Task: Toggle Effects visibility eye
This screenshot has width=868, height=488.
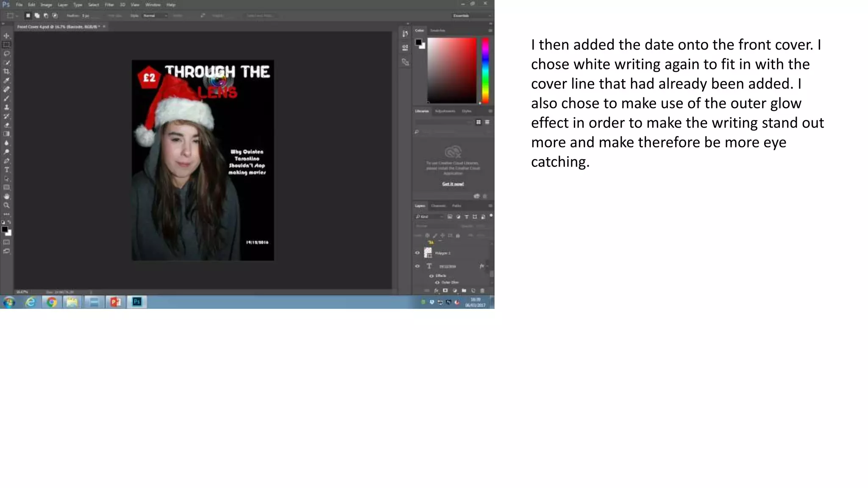Action: [x=431, y=276]
